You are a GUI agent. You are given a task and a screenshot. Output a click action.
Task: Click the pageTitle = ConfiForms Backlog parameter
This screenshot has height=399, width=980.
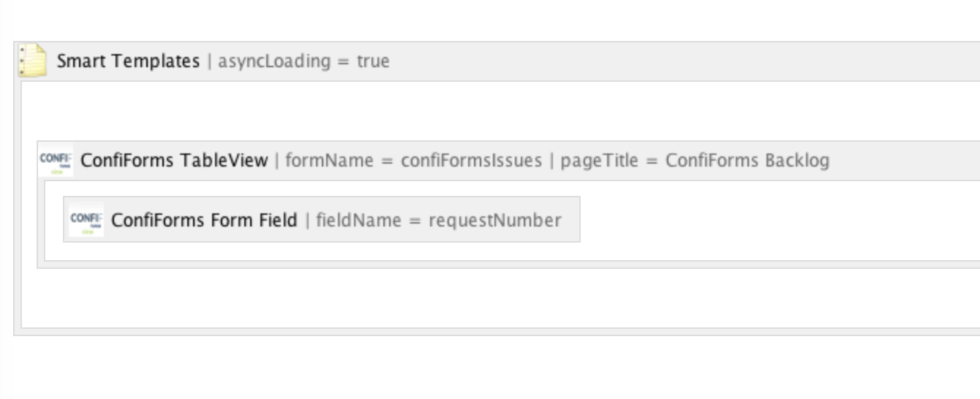[695, 160]
